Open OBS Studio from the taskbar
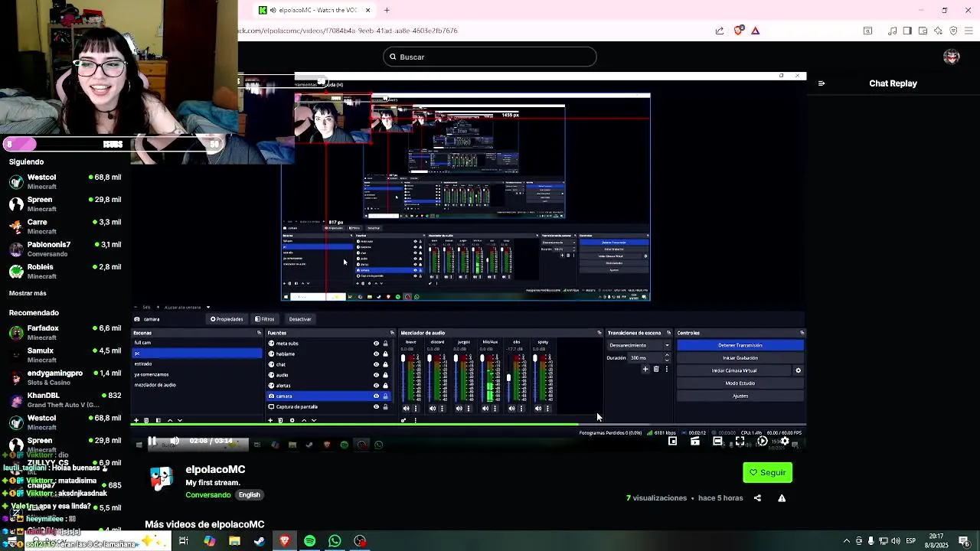Image resolution: width=980 pixels, height=551 pixels. (360, 541)
